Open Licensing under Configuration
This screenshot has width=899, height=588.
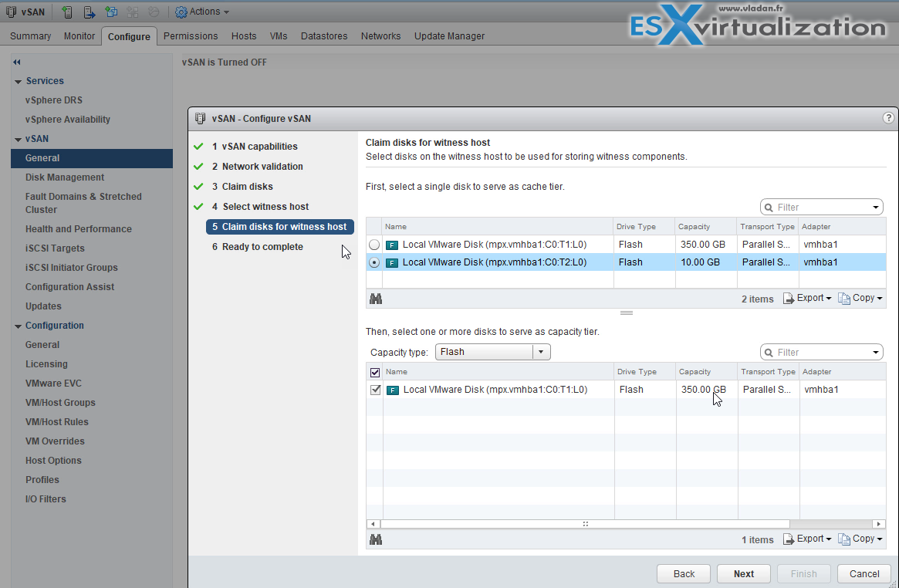click(46, 364)
